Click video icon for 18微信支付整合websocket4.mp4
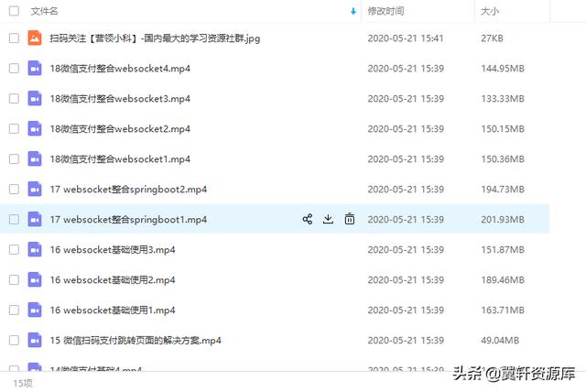Image resolution: width=586 pixels, height=392 pixels. pyautogui.click(x=35, y=68)
